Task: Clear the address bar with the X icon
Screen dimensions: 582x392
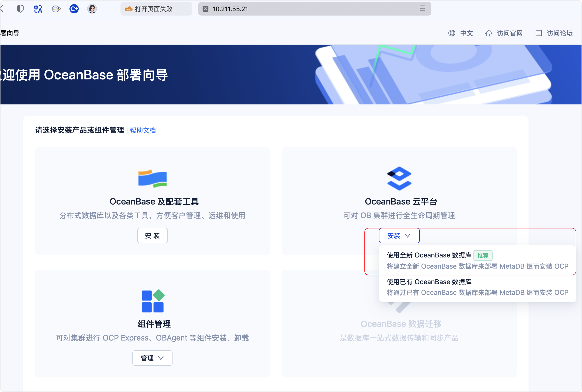Action: coord(205,9)
